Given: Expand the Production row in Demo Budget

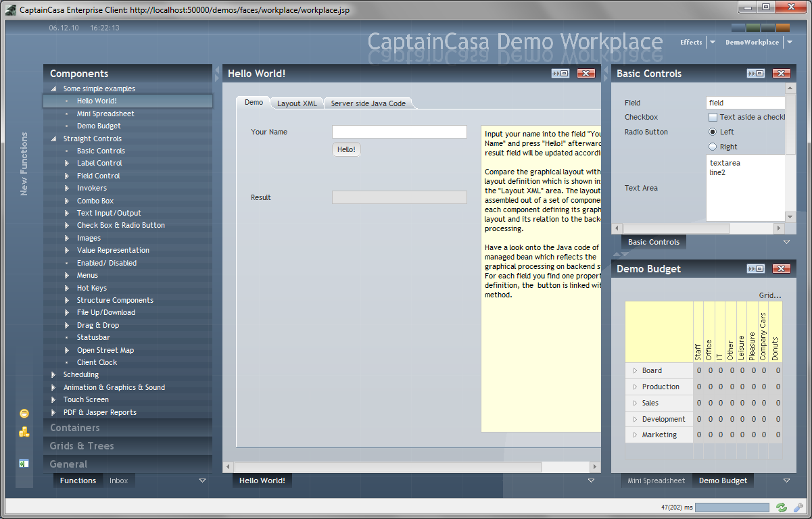Looking at the screenshot, I should click(635, 387).
